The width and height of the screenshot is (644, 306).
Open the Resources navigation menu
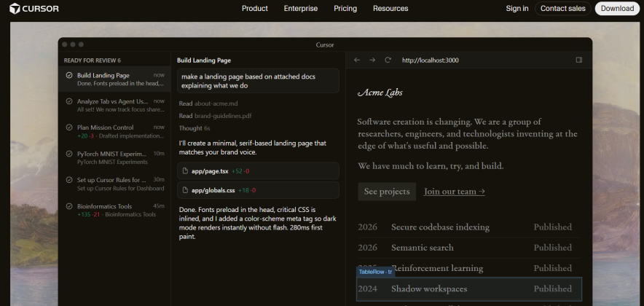[390, 9]
